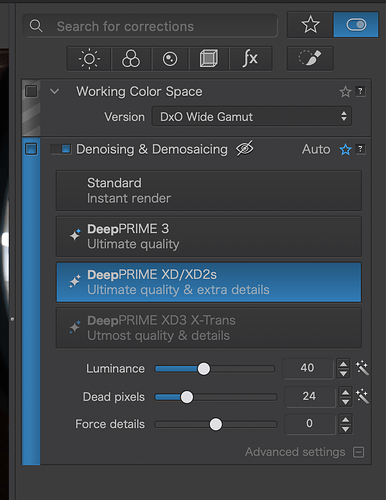Increase Luminance with stepper up arrow

[x=343, y=364]
